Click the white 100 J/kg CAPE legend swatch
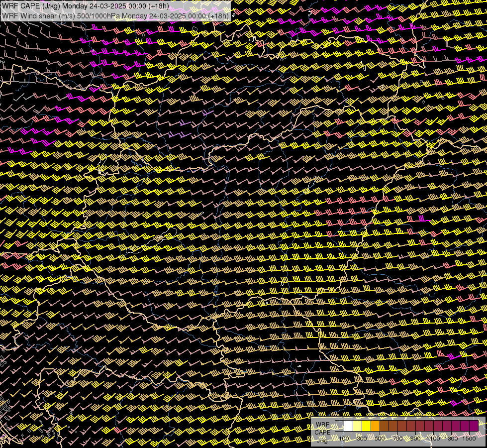487x448 pixels. tap(349, 426)
